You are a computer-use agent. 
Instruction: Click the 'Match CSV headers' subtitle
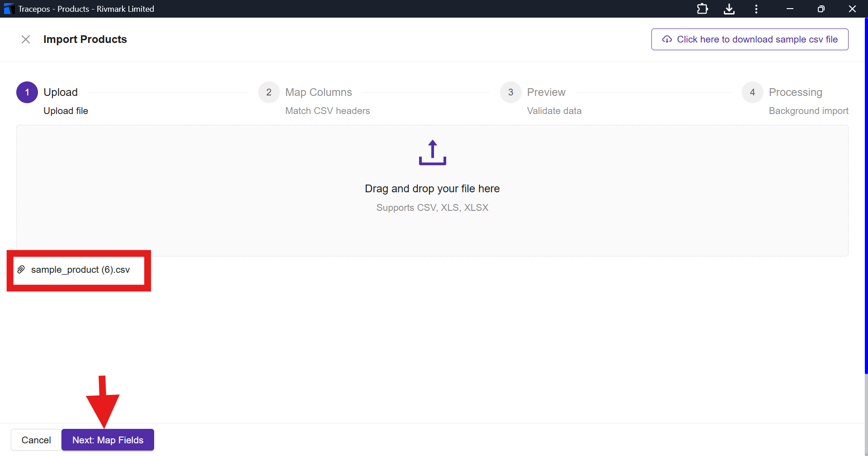tap(328, 111)
